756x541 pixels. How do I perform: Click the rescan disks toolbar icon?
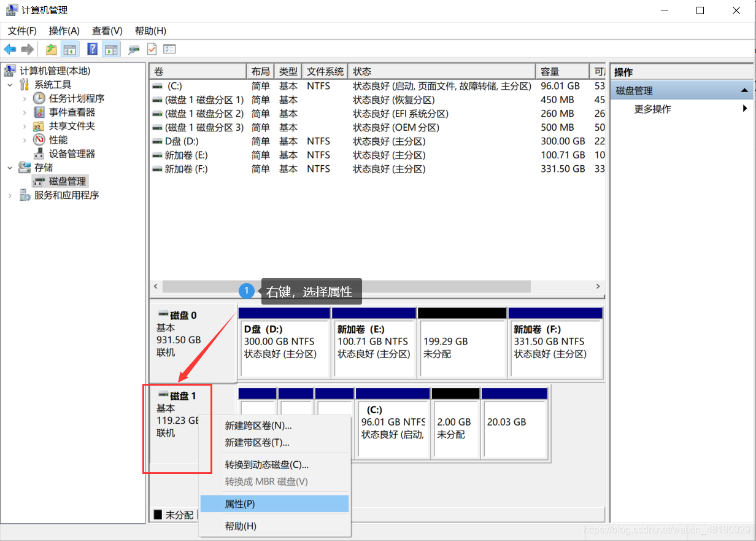(133, 50)
